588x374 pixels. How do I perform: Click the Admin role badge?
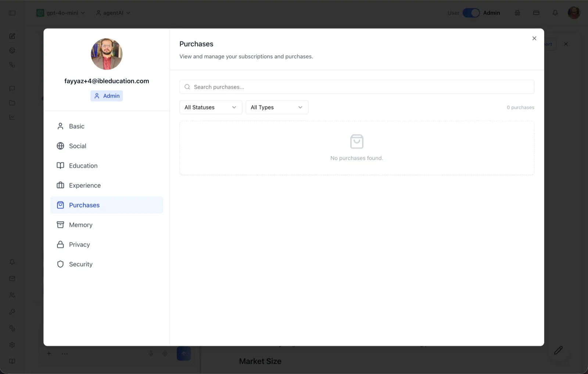click(x=107, y=96)
